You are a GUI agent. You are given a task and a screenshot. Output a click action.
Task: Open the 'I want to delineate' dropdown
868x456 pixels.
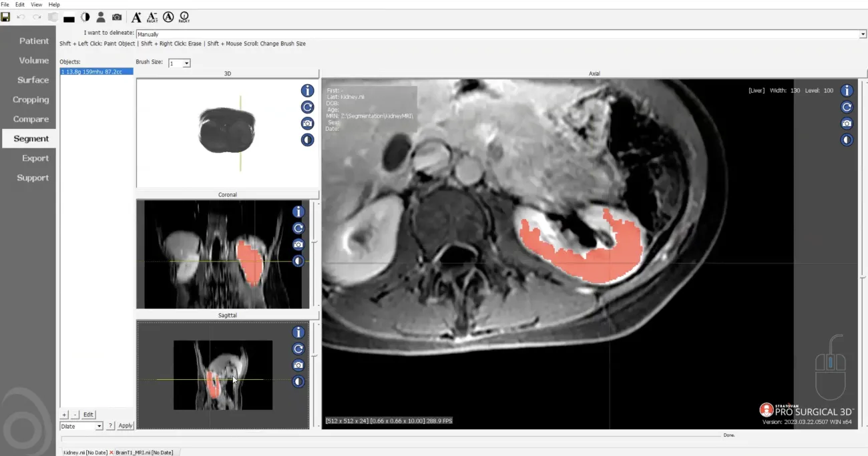pyautogui.click(x=863, y=34)
